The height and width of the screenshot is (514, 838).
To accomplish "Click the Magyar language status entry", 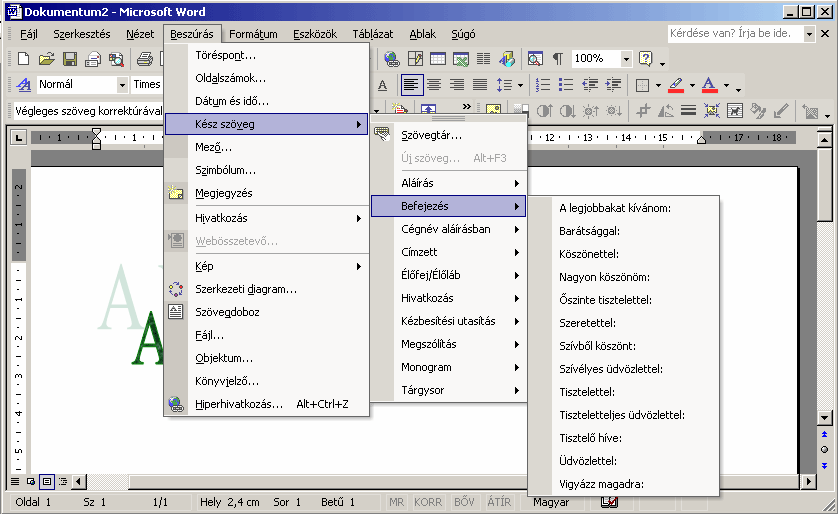I will (551, 502).
